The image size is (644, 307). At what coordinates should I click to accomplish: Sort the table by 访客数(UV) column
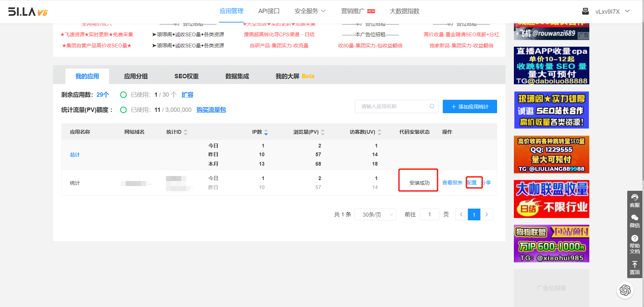379,132
